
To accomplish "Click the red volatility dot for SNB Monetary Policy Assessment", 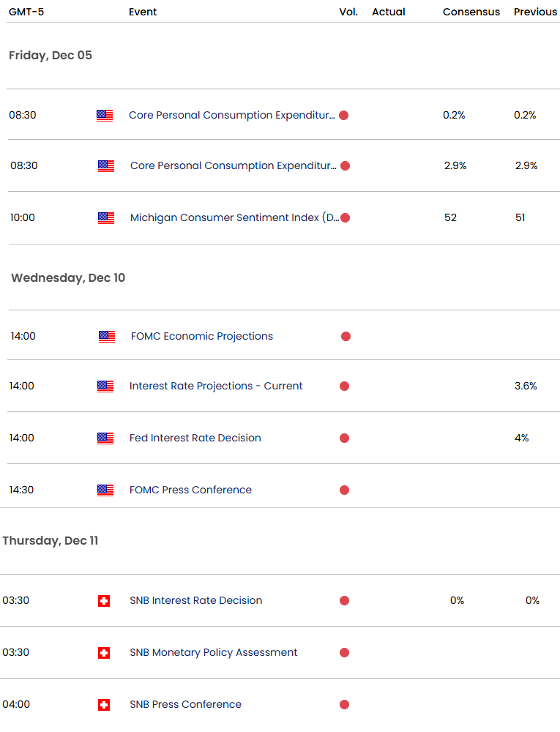I will [x=344, y=653].
